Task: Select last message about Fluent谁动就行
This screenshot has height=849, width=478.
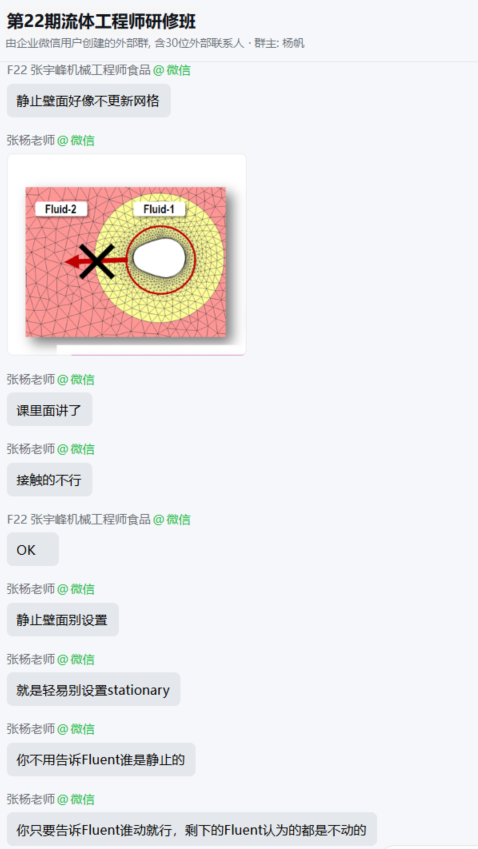Action: 192,829
